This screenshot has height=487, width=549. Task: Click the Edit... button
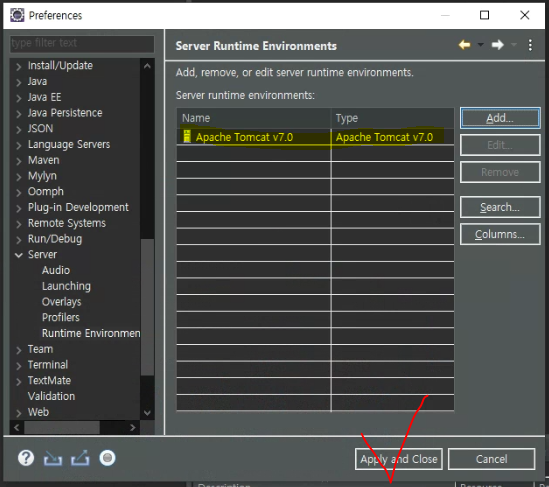[x=500, y=145]
